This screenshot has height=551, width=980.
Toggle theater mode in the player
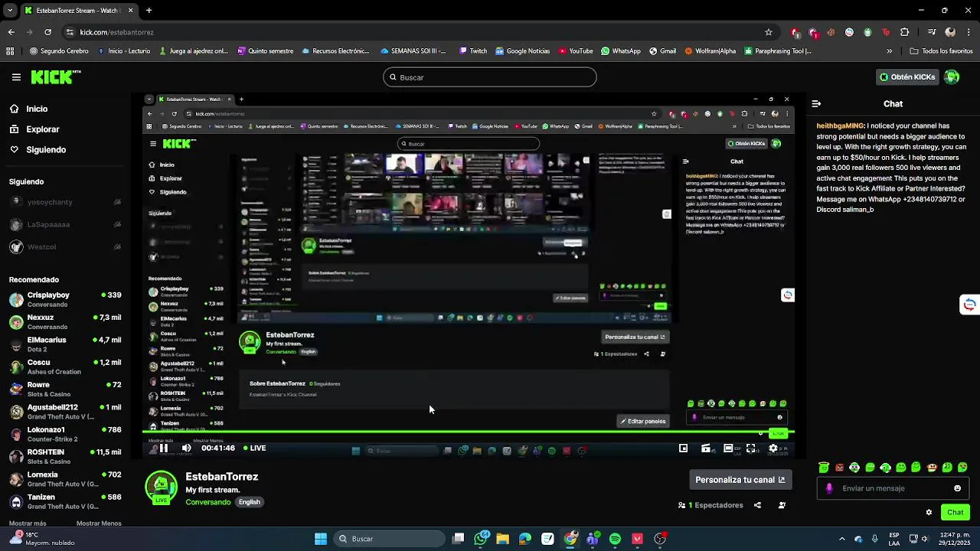728,448
